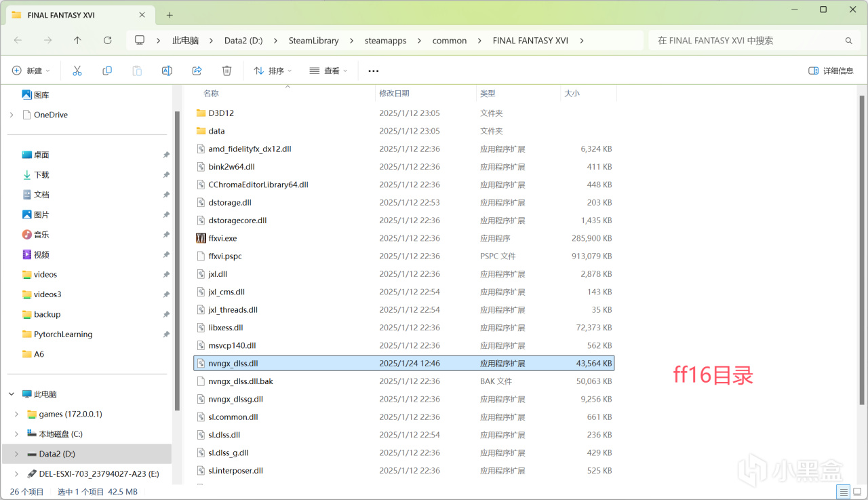This screenshot has width=868, height=500.
Task: Click the Cut scissors icon
Action: [x=77, y=71]
